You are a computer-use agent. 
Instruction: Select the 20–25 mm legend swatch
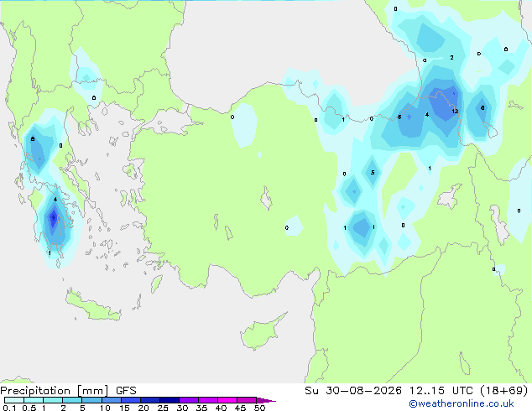150,400
